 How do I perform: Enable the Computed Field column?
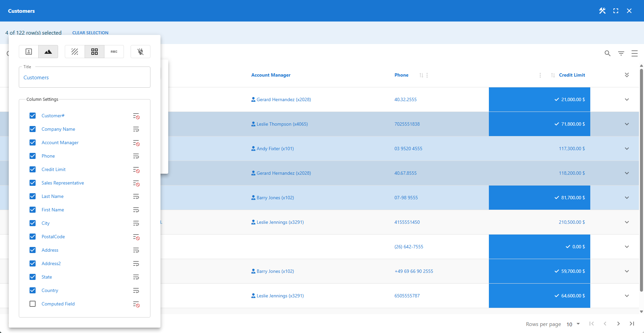click(x=33, y=304)
